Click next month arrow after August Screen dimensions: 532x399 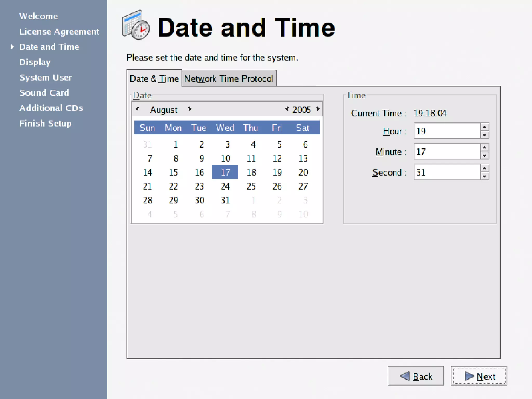click(x=190, y=109)
